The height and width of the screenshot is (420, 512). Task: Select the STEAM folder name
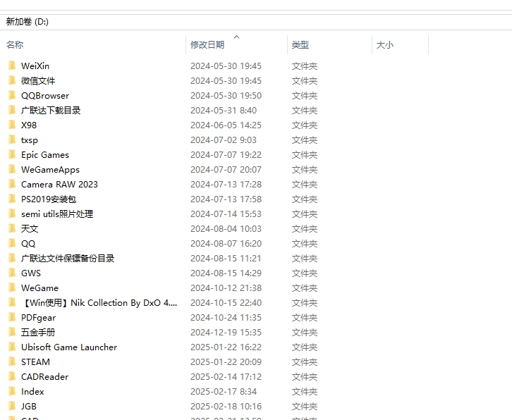click(35, 362)
